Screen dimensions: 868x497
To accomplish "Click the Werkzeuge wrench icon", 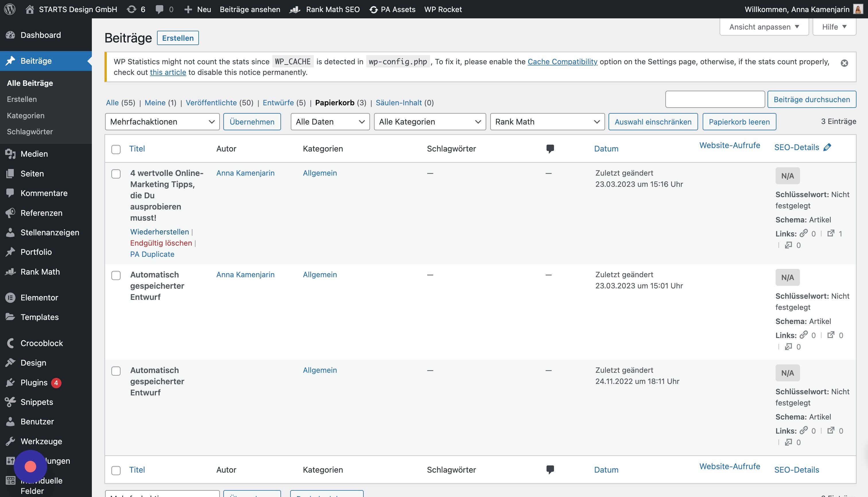I will [x=10, y=441].
